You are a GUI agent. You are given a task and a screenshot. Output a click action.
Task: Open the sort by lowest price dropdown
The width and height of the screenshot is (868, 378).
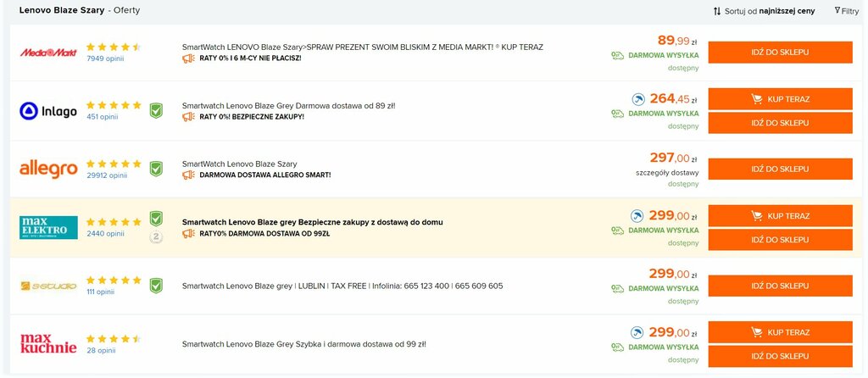coord(764,11)
